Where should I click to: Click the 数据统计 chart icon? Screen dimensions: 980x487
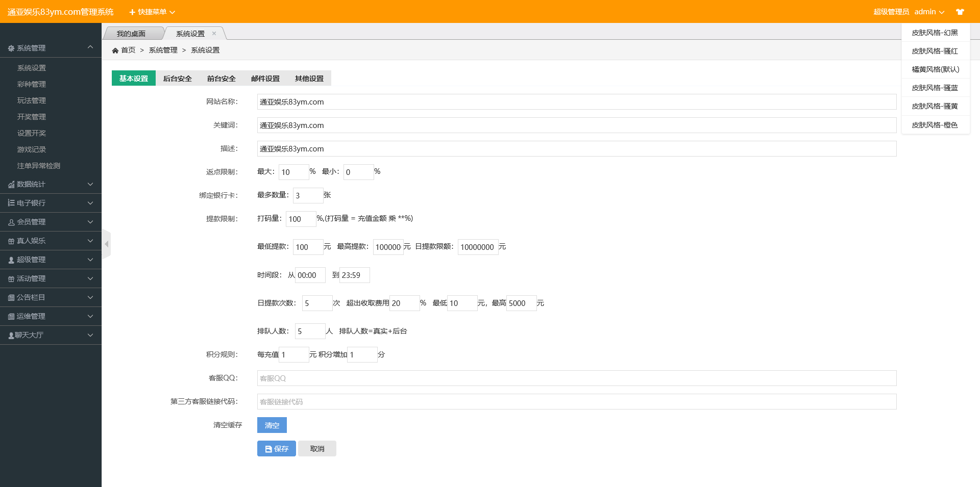click(11, 185)
